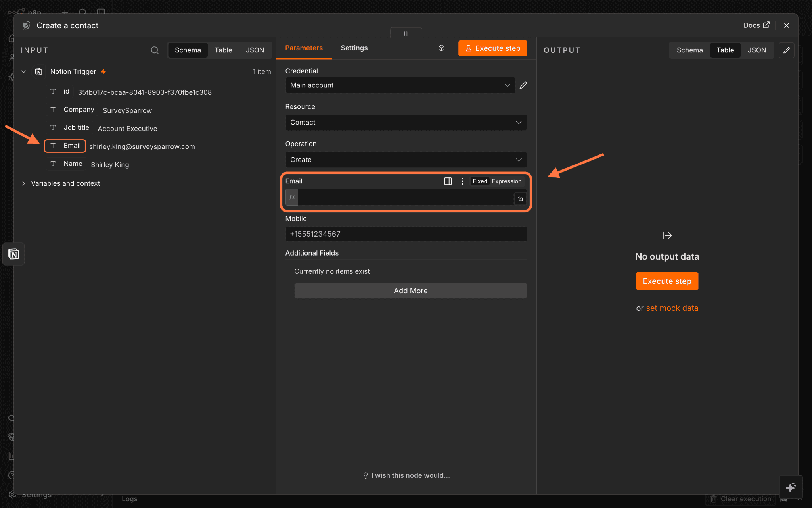Switch the Output view to Table
This screenshot has width=812, height=508.
[x=725, y=50]
